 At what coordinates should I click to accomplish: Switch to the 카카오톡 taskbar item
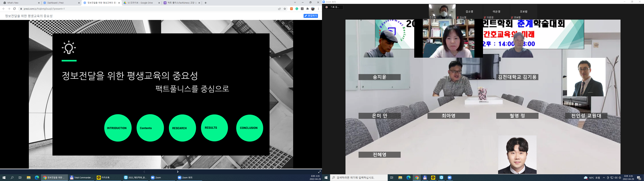tap(109, 178)
